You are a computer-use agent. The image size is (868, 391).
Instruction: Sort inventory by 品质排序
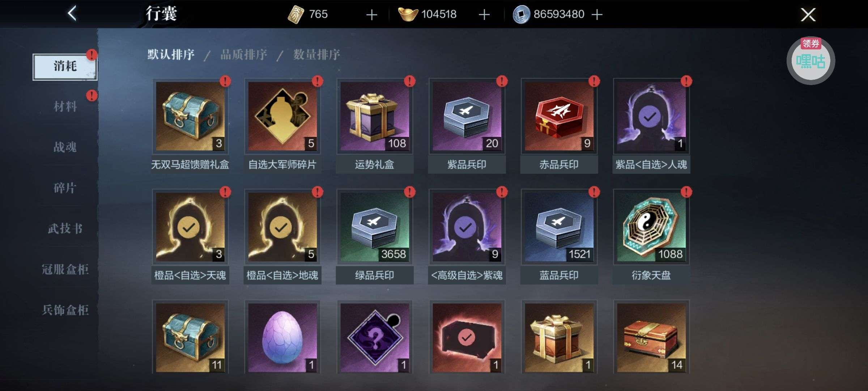pos(244,55)
